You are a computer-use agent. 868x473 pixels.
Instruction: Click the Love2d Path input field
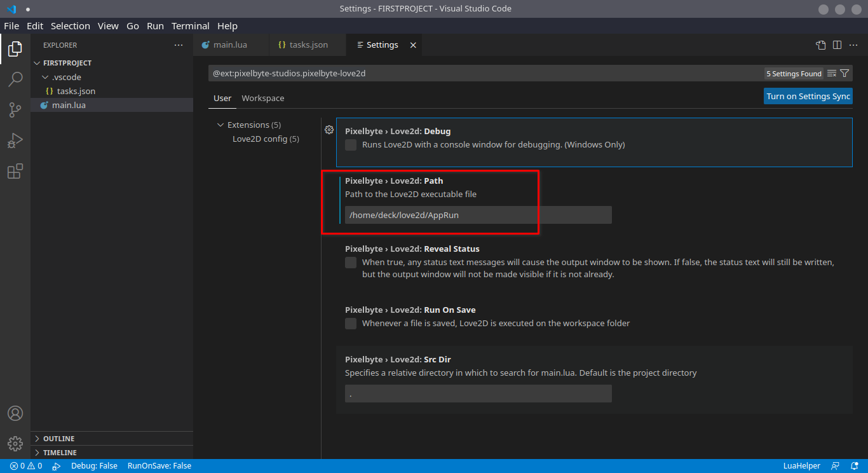[x=478, y=215]
